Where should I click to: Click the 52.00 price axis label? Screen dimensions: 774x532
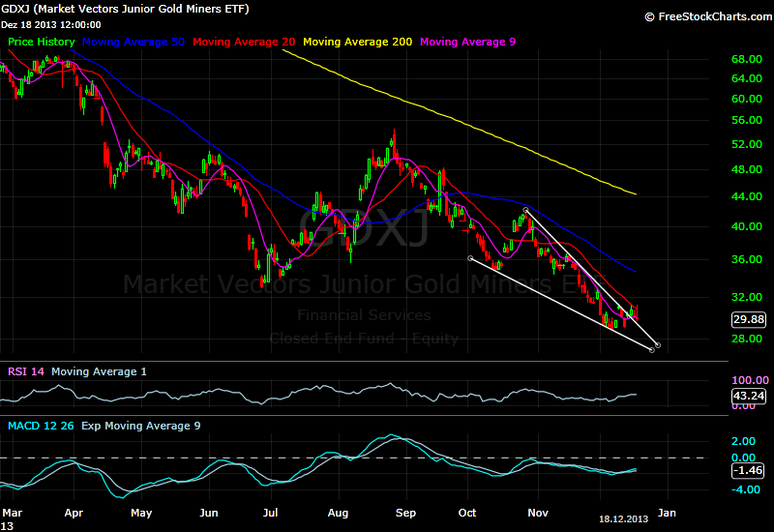747,144
